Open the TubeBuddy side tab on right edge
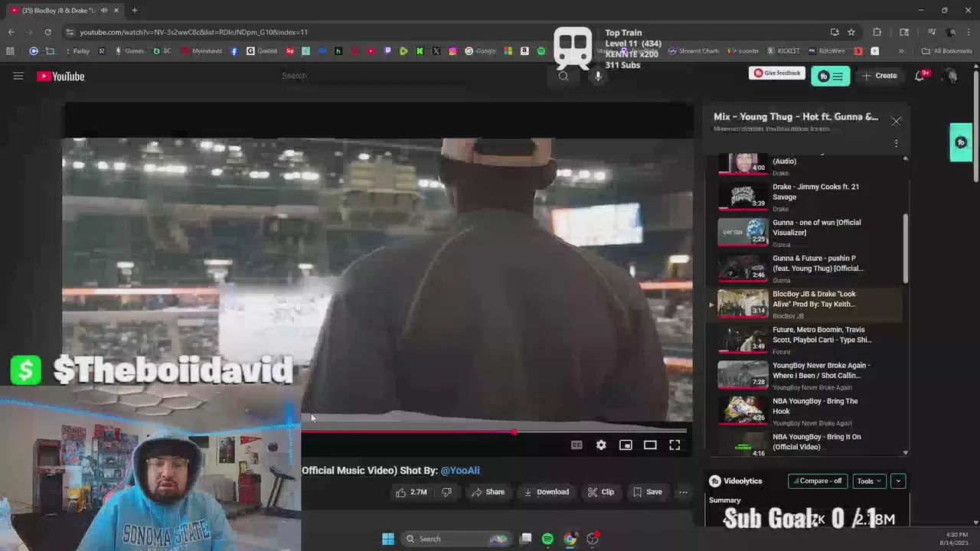Image resolution: width=980 pixels, height=551 pixels. [961, 142]
